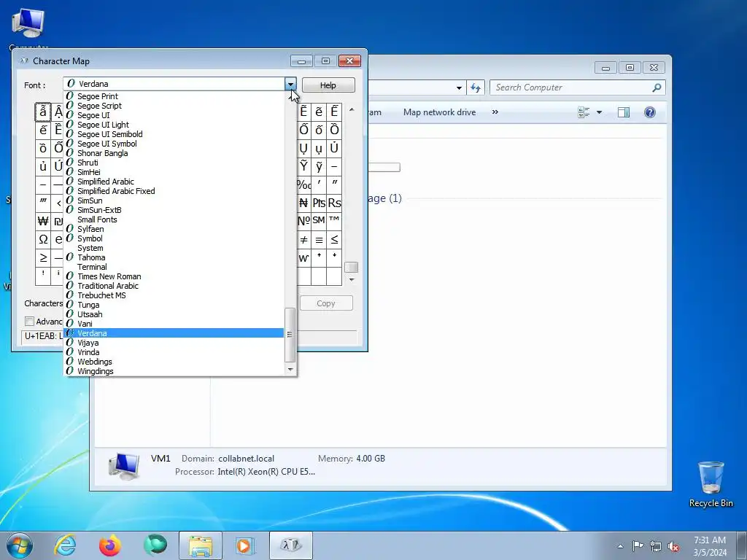Open the Start menu
This screenshot has height=560, width=747.
click(20, 545)
